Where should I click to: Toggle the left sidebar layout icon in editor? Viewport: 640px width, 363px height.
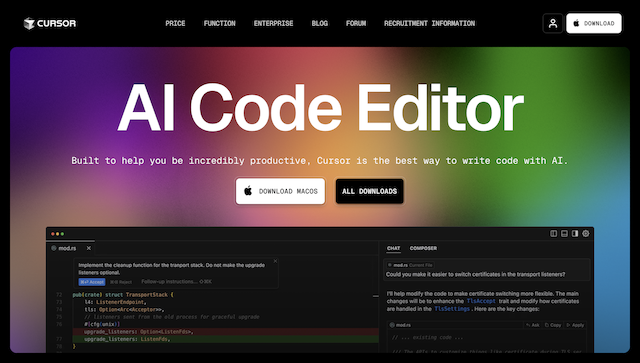553,234
